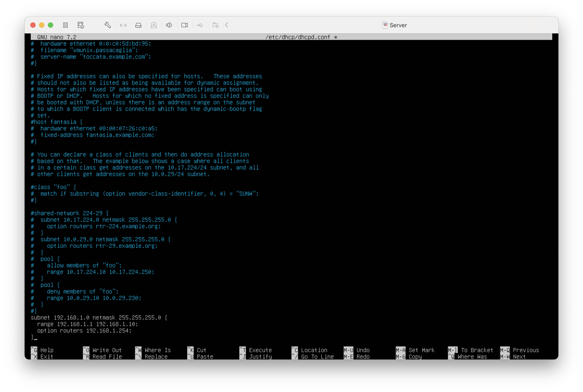Click the Write Out shortcut label
This screenshot has height=392, width=583.
pos(107,350)
